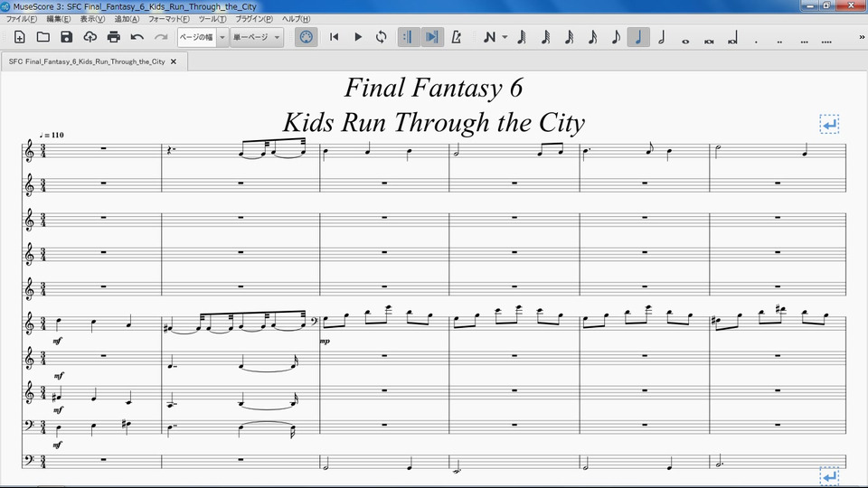Select the bottom staff bass clef

[x=28, y=459]
